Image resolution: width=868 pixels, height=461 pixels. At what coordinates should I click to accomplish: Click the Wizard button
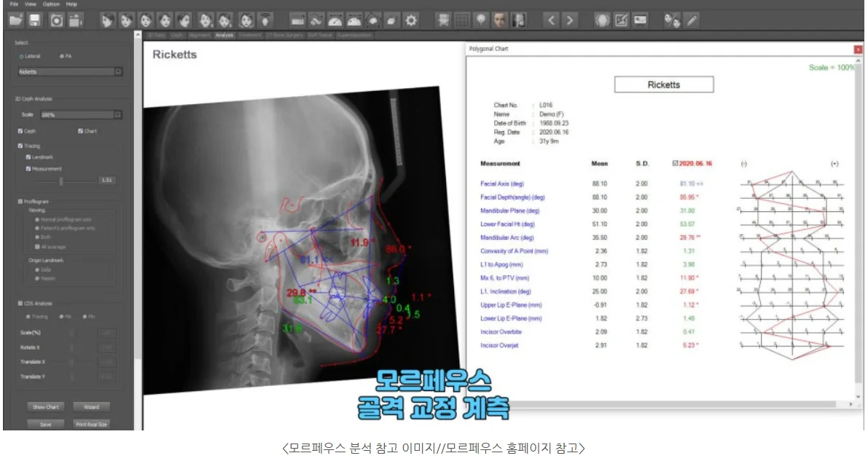[x=91, y=407]
